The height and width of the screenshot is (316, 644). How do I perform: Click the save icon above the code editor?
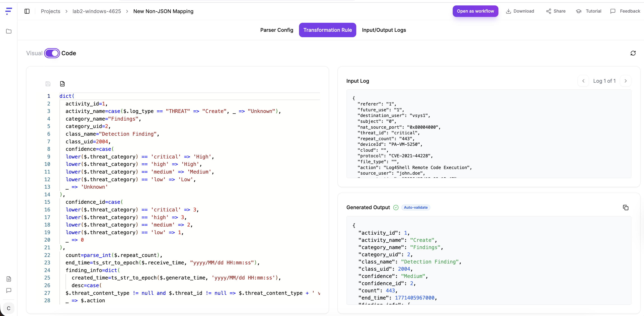click(48, 84)
